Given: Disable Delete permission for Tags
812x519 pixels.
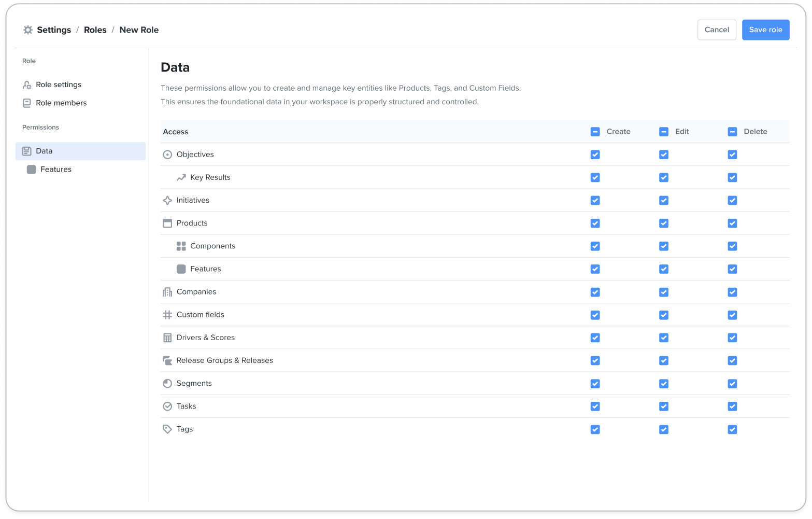Looking at the screenshot, I should [732, 429].
